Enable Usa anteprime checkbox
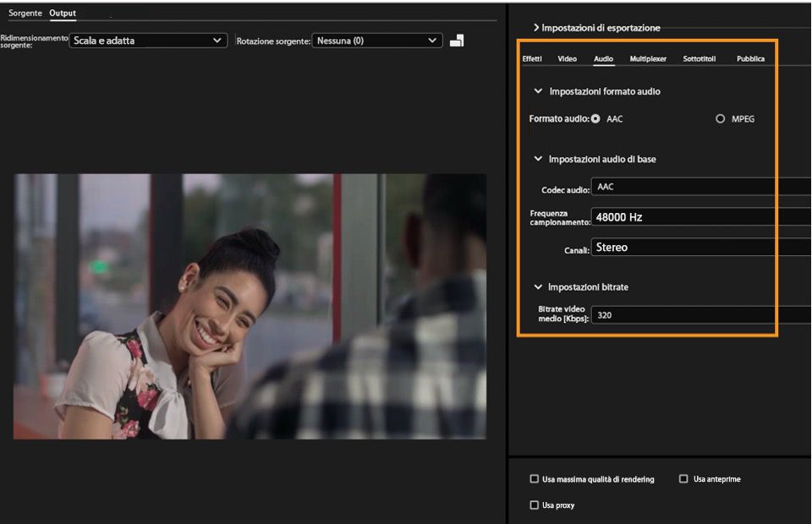 tap(683, 479)
